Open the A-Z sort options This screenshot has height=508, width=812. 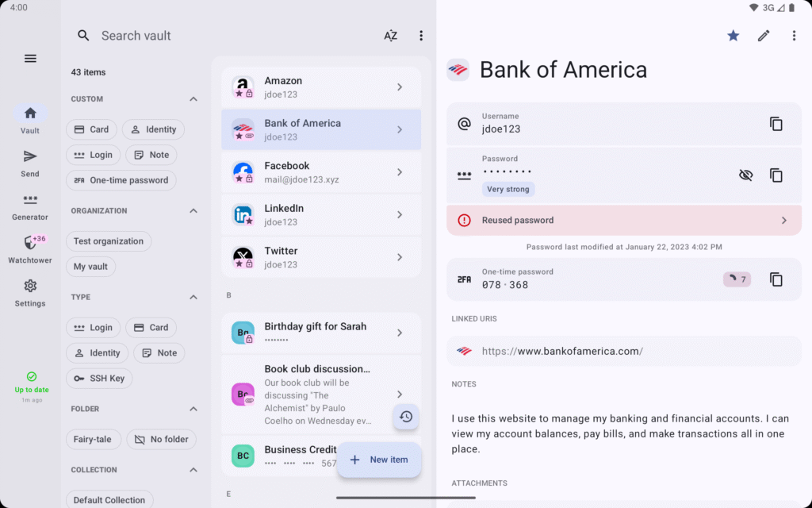390,35
